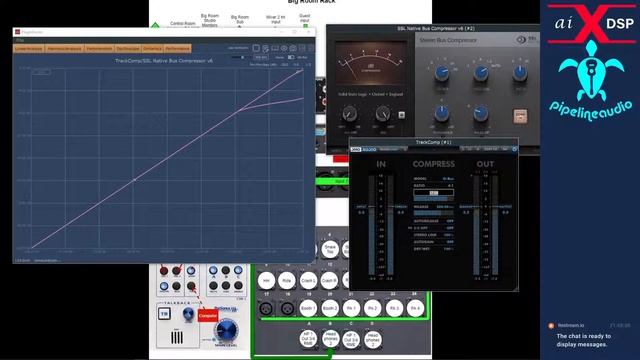Click the monitor icon in PluginDoctor toolbar
640x360 pixels.
pyautogui.click(x=275, y=49)
